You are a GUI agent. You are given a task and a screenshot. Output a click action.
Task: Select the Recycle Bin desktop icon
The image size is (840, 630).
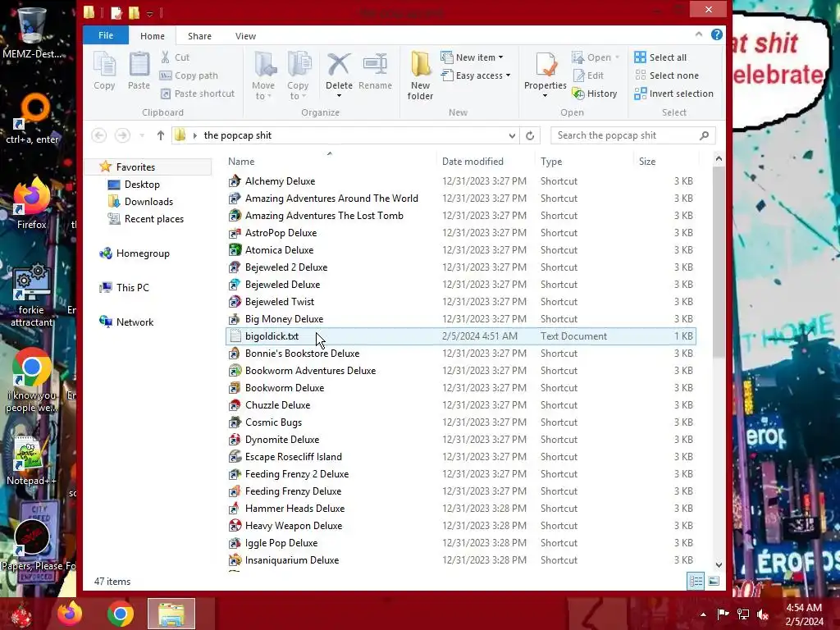31,32
